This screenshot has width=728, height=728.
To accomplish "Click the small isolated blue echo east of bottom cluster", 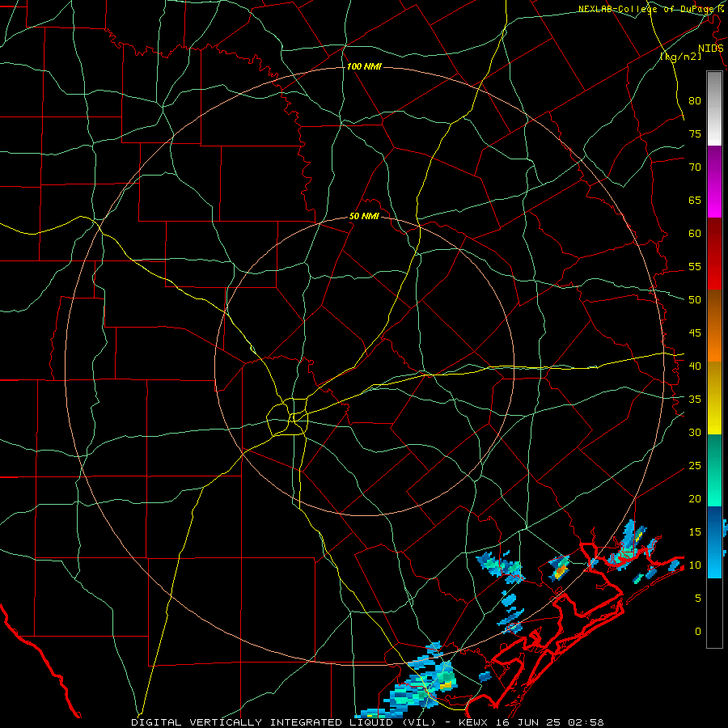I will pyautogui.click(x=485, y=676).
